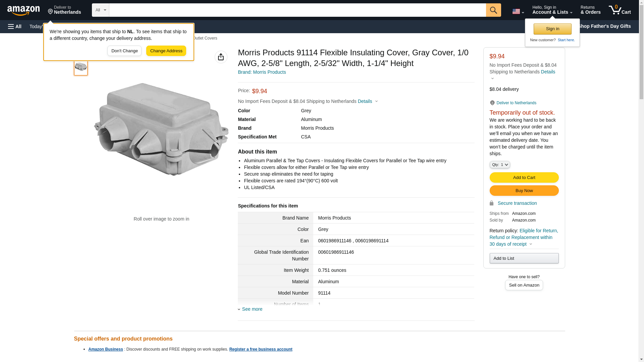Expand See more specifications
The width and height of the screenshot is (644, 362).
point(252,309)
